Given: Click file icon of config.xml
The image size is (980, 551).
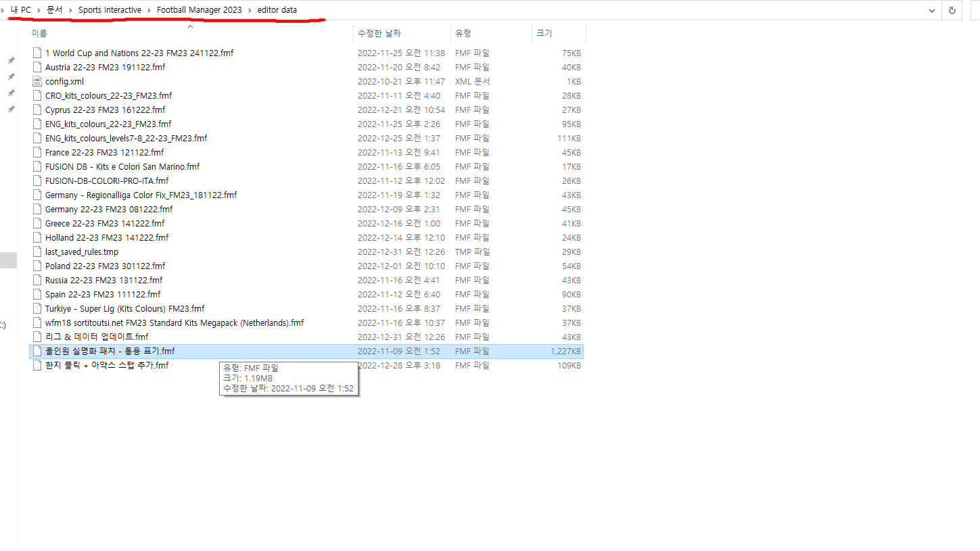Looking at the screenshot, I should (37, 81).
